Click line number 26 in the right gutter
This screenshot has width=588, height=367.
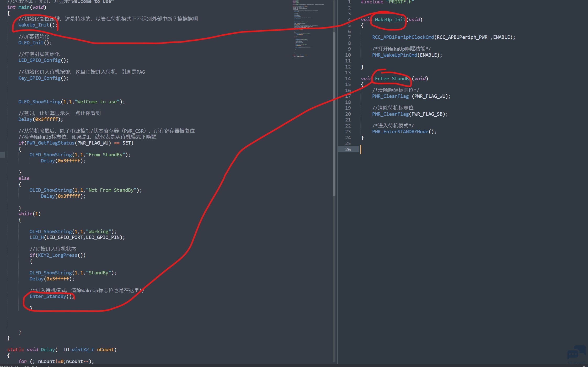pyautogui.click(x=348, y=150)
